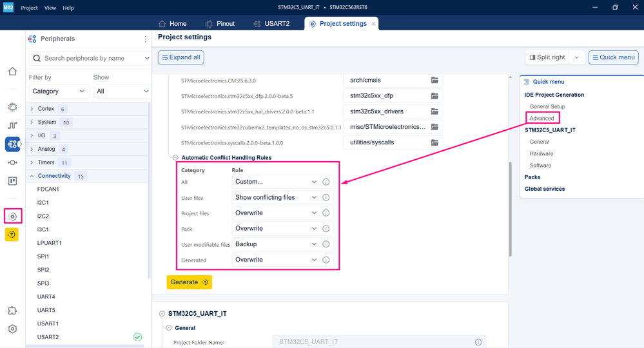Open the User modifiable files Backup dropdown
The width and height of the screenshot is (644, 348).
[276, 244]
